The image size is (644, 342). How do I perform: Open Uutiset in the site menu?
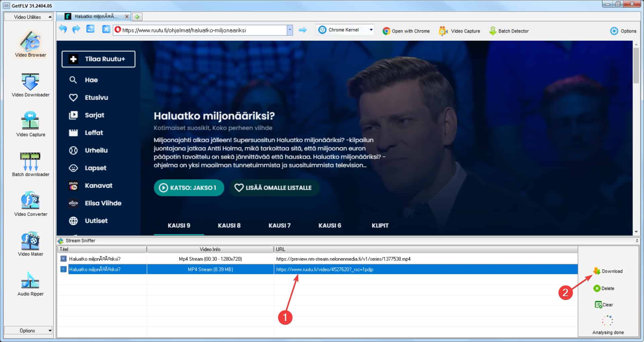[88, 221]
